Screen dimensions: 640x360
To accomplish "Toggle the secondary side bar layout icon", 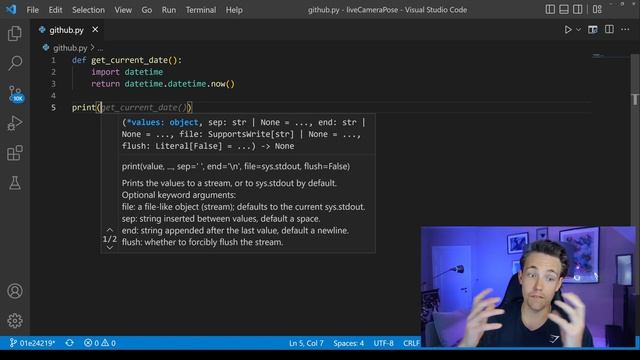I will (578, 9).
